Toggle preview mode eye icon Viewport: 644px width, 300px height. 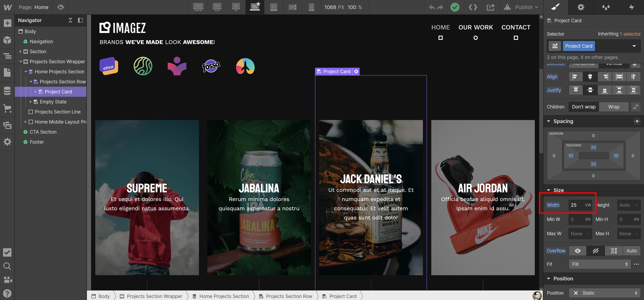point(61,7)
